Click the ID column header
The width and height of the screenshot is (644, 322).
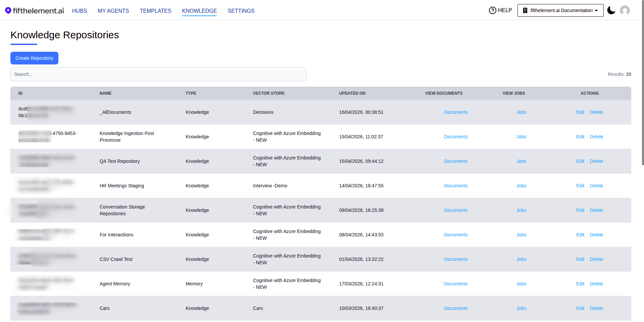[20, 93]
